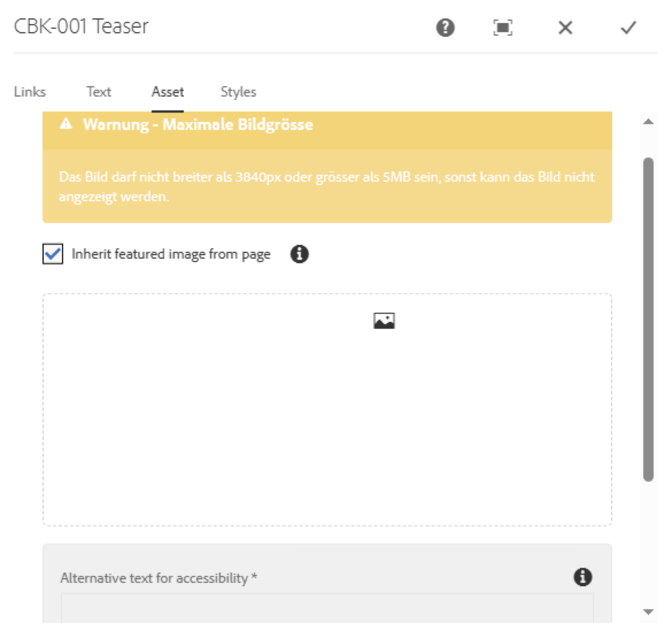Cancel the dialog with the X icon

[565, 28]
